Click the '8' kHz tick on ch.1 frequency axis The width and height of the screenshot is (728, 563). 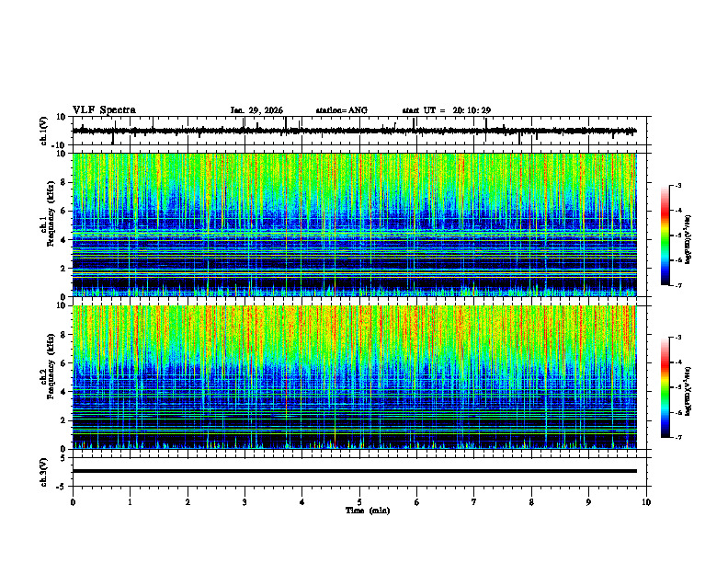(63, 182)
